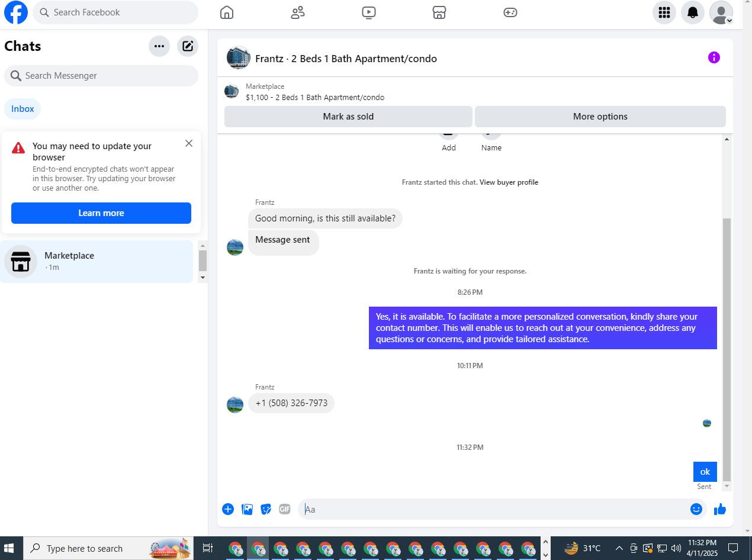Click the Mark as sold button
The image size is (752, 560).
pos(348,117)
